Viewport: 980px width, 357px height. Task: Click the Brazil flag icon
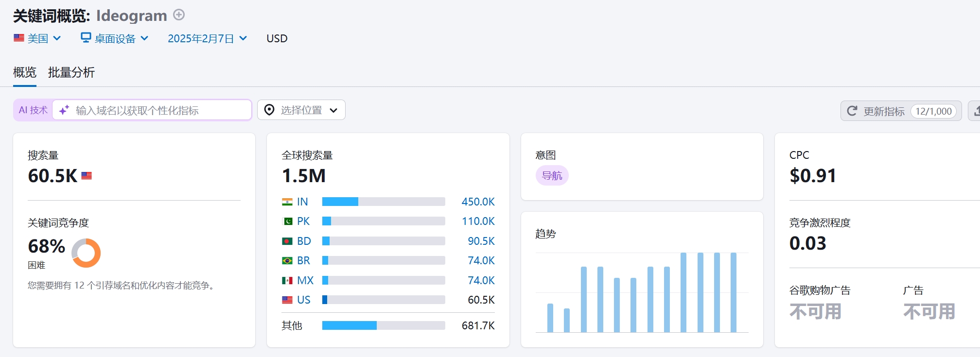pyautogui.click(x=287, y=261)
